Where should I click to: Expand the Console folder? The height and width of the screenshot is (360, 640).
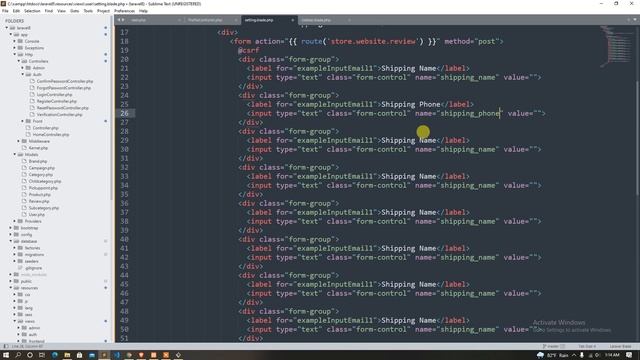[x=15, y=41]
